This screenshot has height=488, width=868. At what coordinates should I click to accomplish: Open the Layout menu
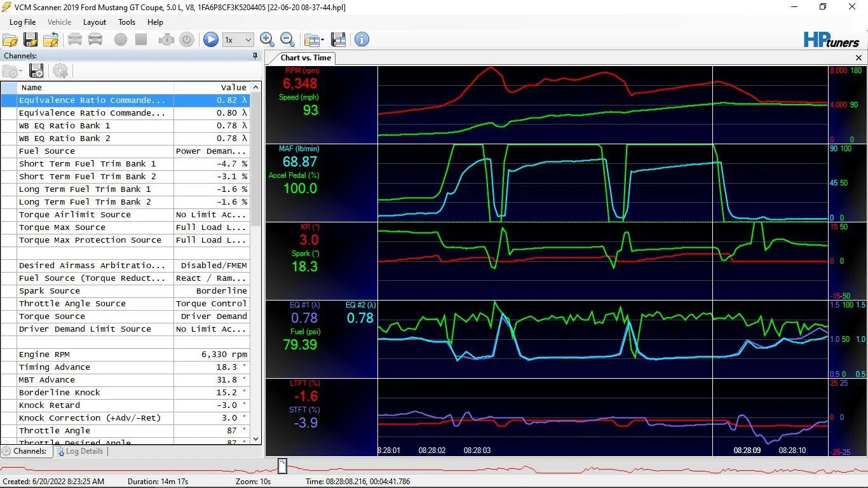(x=95, y=22)
